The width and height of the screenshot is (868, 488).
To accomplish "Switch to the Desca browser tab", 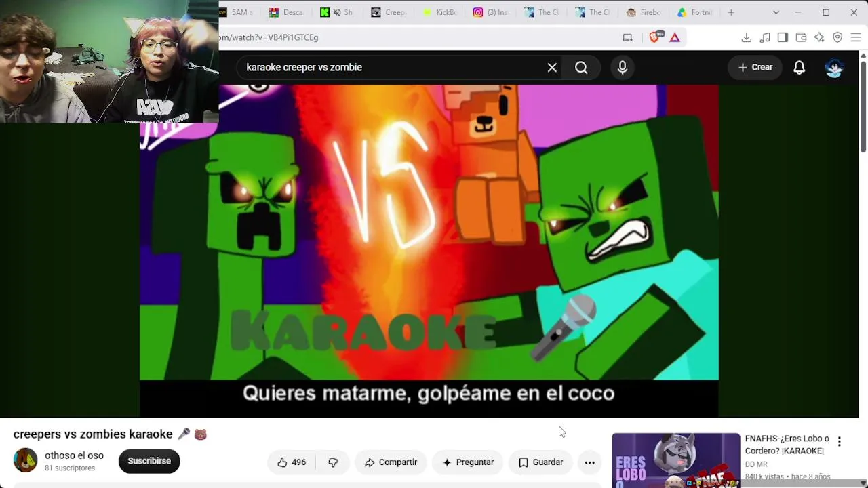I will [x=286, y=12].
